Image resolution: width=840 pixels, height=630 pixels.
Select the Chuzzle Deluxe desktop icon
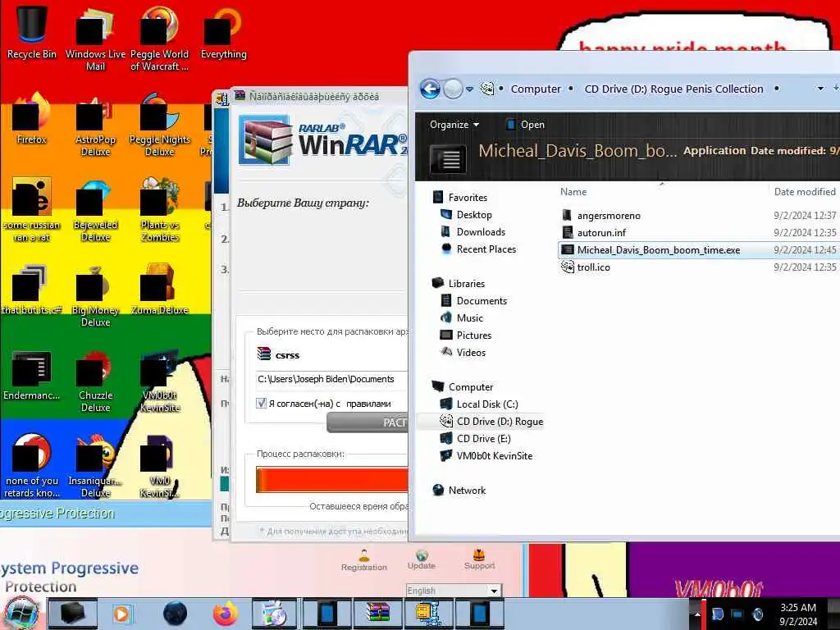(95, 381)
